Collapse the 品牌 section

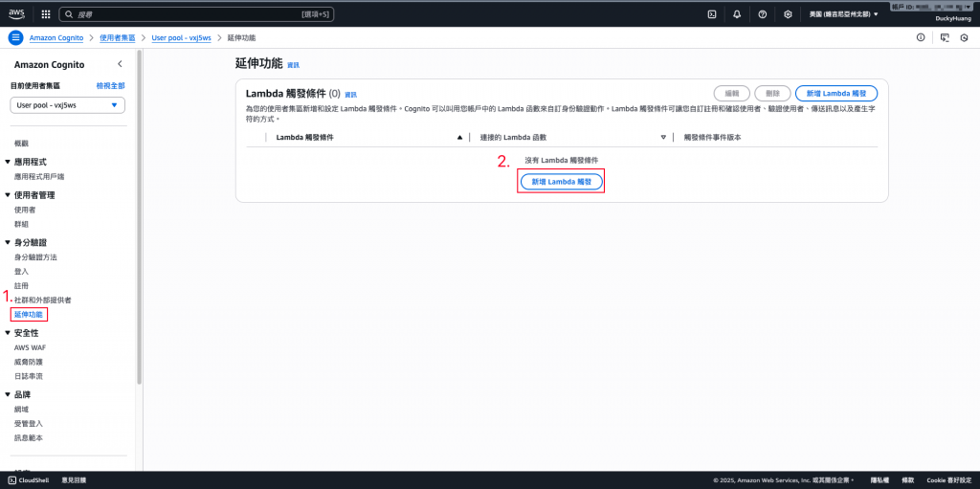coord(8,394)
